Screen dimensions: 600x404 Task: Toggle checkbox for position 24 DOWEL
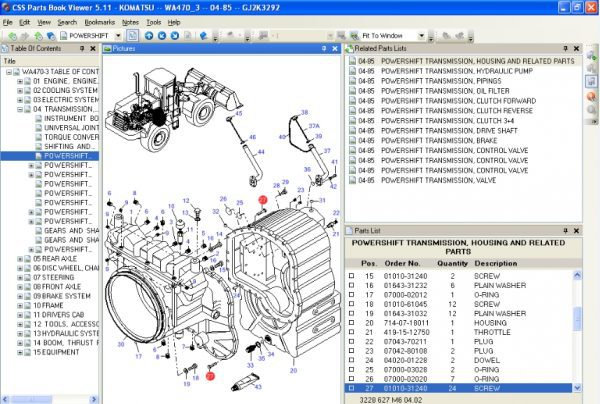[351, 360]
